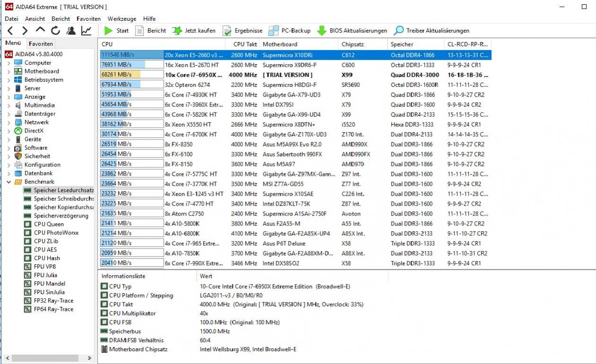596x364 pixels.
Task: Click the Jetzt kaufen toolbar button
Action: [194, 31]
